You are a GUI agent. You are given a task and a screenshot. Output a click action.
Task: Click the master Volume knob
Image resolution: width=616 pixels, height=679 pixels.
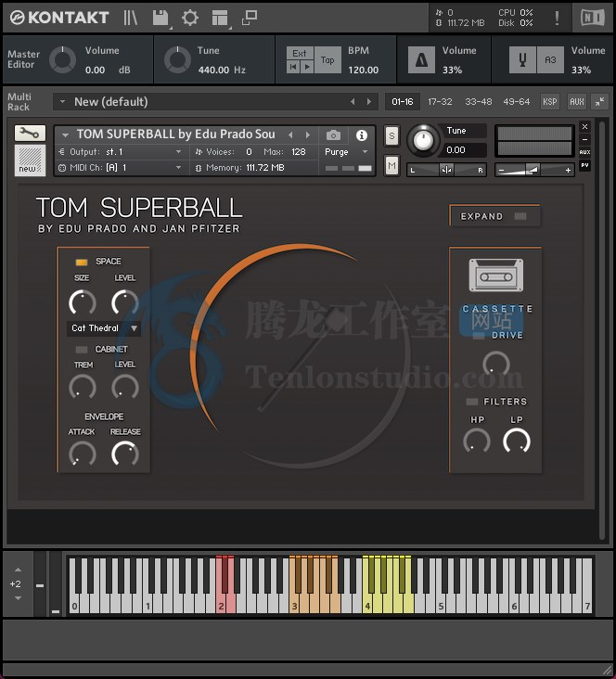point(63,59)
